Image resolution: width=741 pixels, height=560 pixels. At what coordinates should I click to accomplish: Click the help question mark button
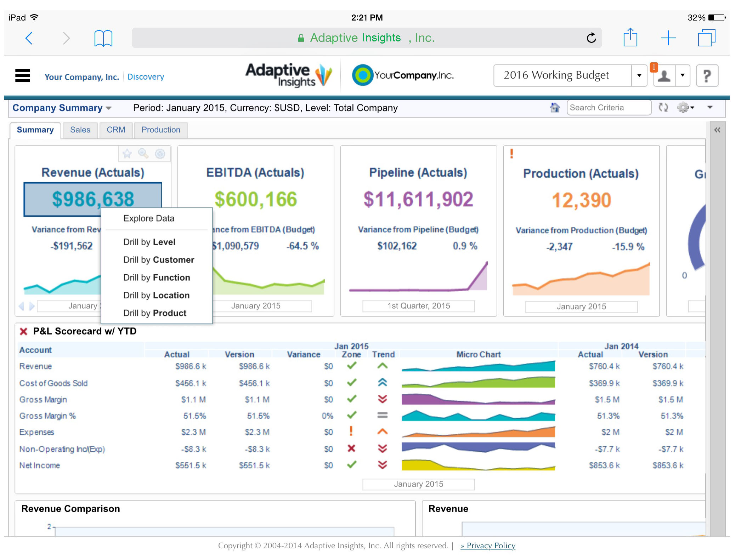[x=707, y=75]
